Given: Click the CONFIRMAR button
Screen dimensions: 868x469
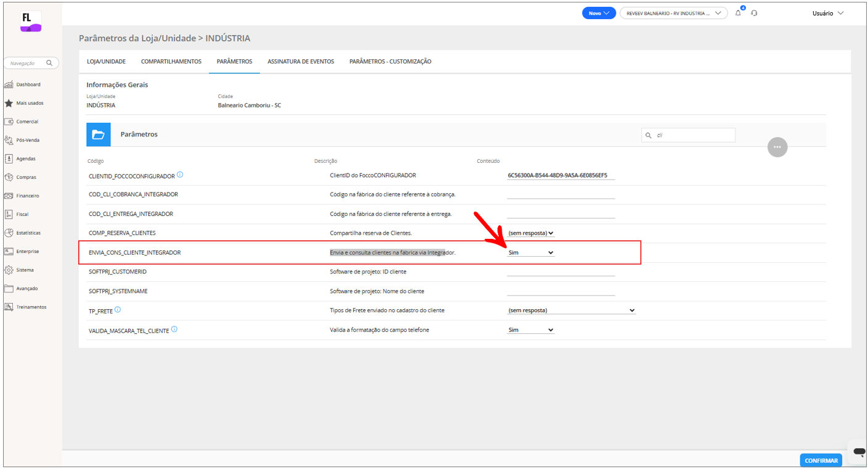Looking at the screenshot, I should [821, 460].
